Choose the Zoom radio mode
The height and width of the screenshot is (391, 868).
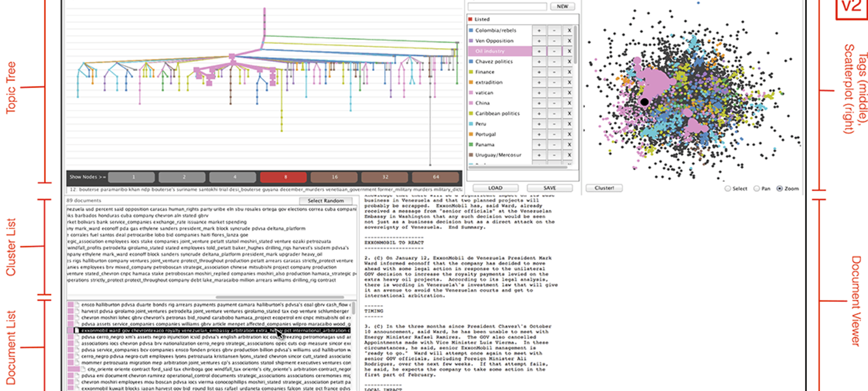tap(779, 189)
